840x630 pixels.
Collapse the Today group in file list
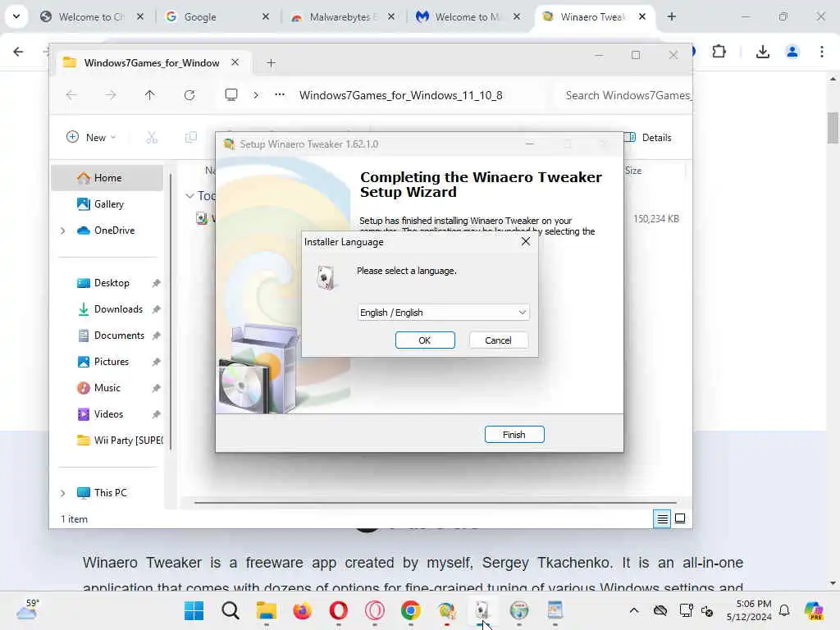click(189, 196)
